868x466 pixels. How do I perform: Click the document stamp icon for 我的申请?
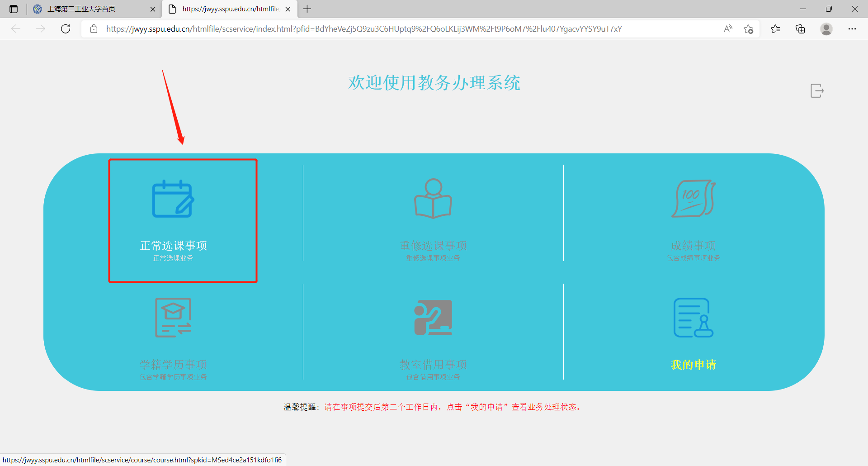(x=693, y=318)
